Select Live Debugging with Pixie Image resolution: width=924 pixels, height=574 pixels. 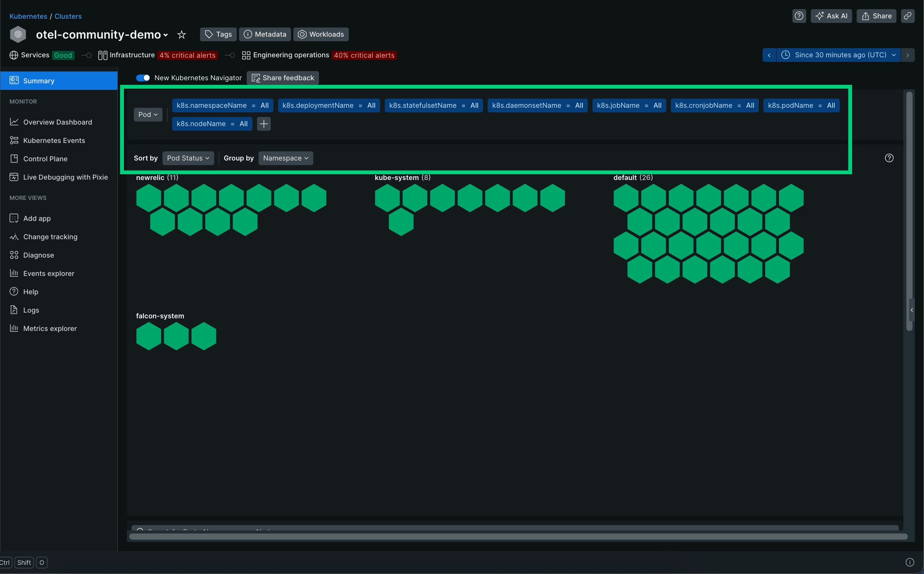point(65,177)
